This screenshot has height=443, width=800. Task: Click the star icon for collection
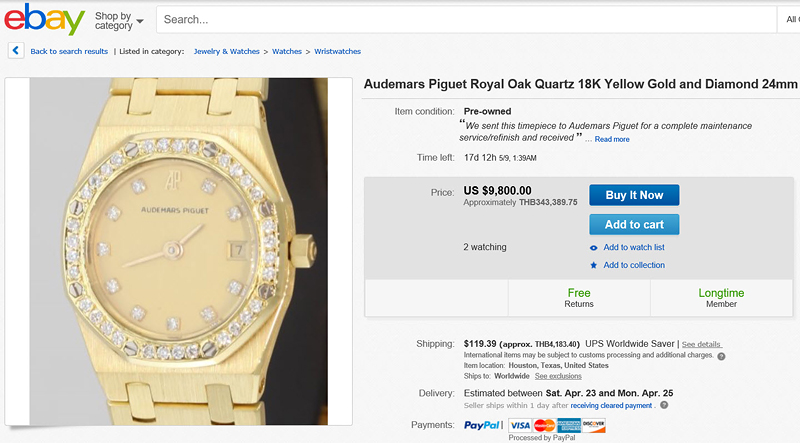(x=594, y=265)
